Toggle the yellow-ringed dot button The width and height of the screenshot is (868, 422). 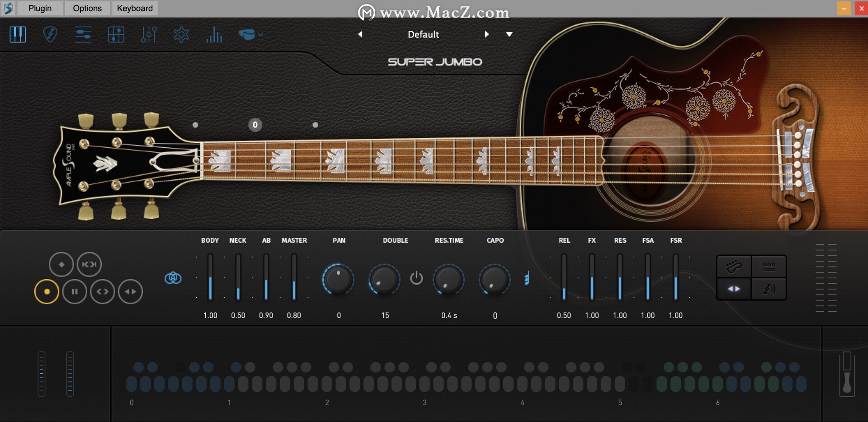click(47, 291)
